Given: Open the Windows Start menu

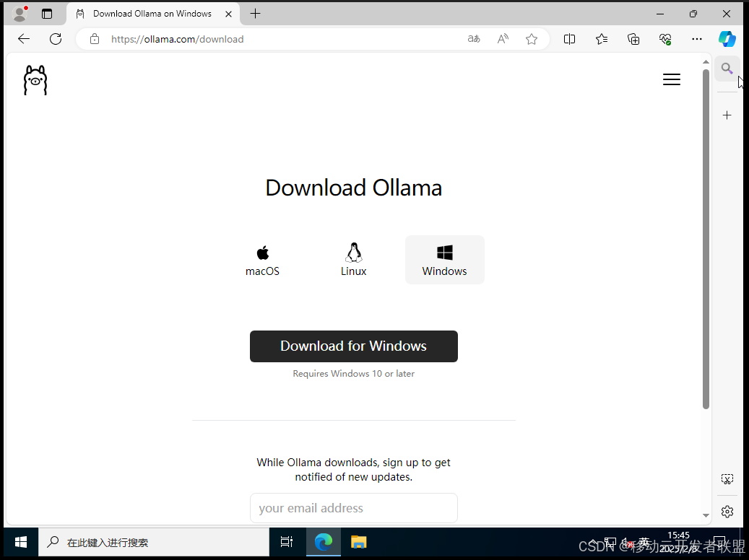Looking at the screenshot, I should click(21, 543).
